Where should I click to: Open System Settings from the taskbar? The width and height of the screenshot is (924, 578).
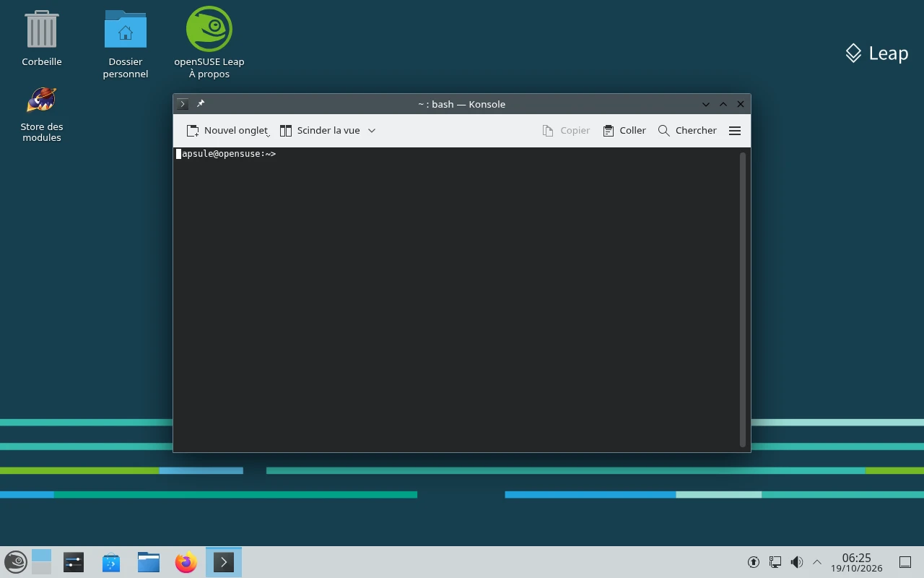(x=74, y=562)
